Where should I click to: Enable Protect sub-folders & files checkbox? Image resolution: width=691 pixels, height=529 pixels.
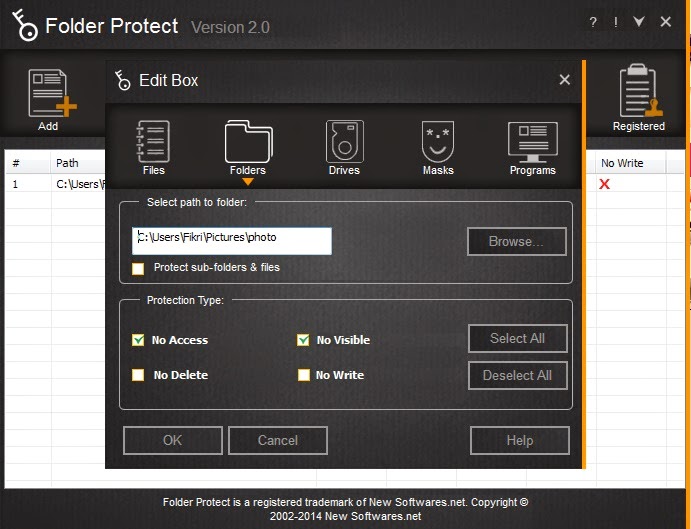pos(138,268)
